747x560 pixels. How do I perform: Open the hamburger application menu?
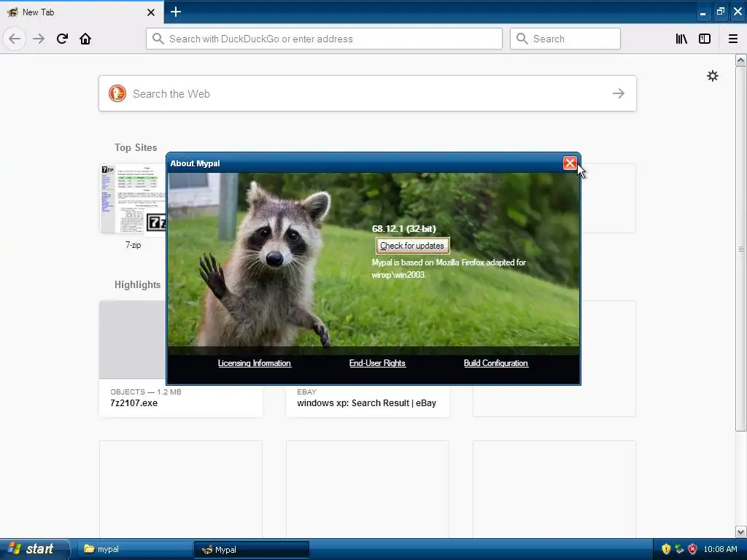[732, 39]
